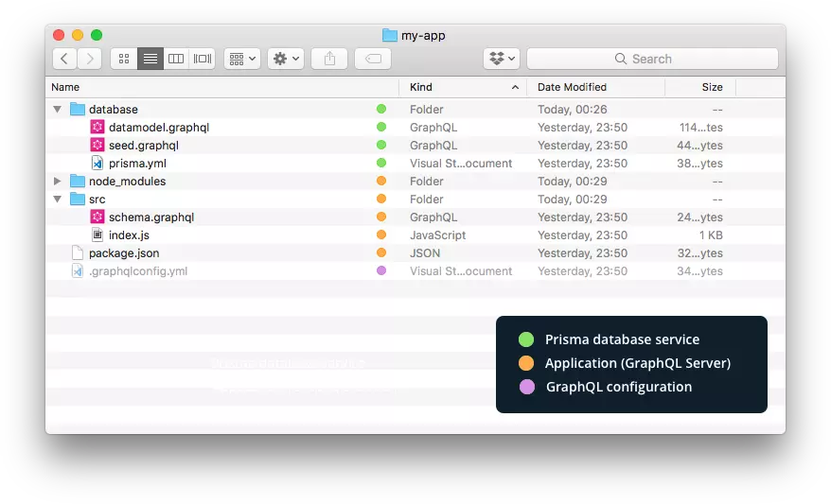
Task: Switch to column view
Action: click(x=176, y=59)
